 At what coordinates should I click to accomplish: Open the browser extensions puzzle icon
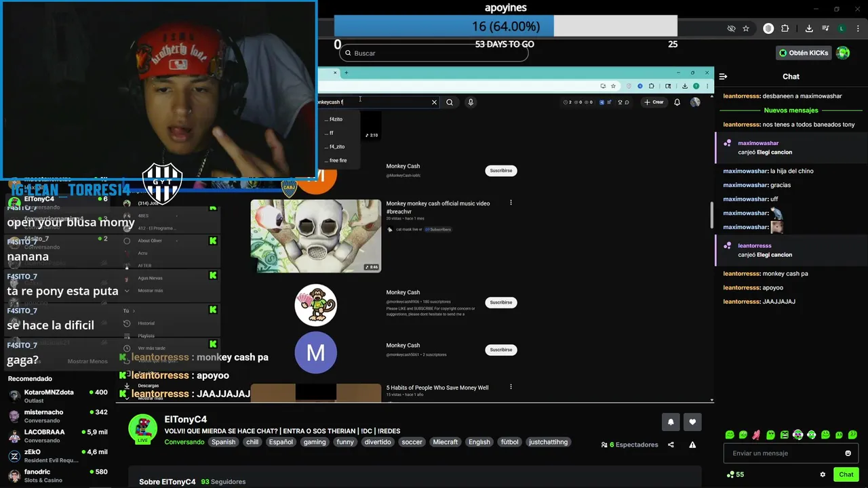[x=785, y=28]
